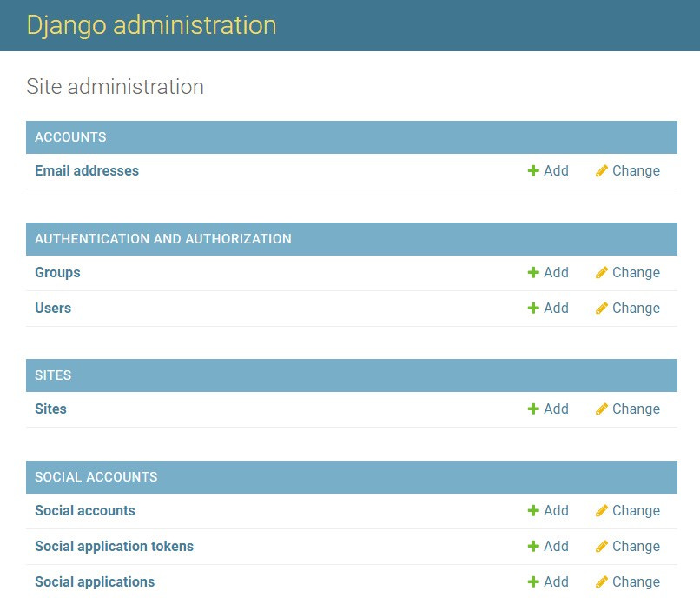The width and height of the screenshot is (700, 598).
Task: Open the Sites model link
Action: pos(51,409)
